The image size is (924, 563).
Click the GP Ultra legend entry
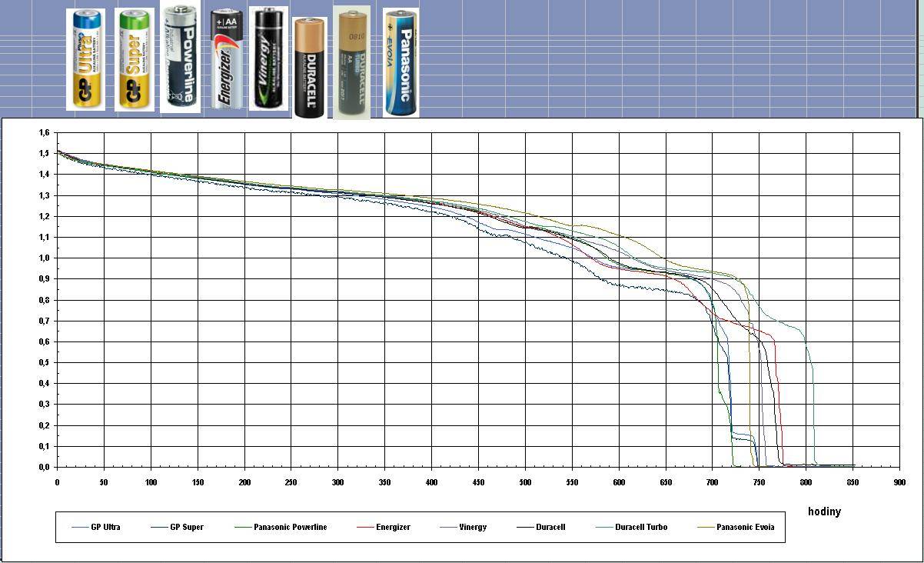click(x=96, y=528)
